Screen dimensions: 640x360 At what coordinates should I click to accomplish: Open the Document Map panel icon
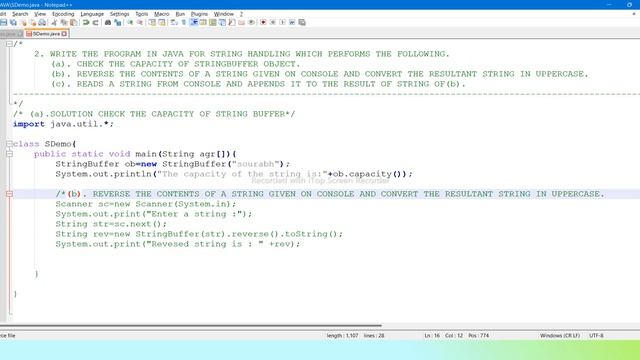[x=213, y=22]
